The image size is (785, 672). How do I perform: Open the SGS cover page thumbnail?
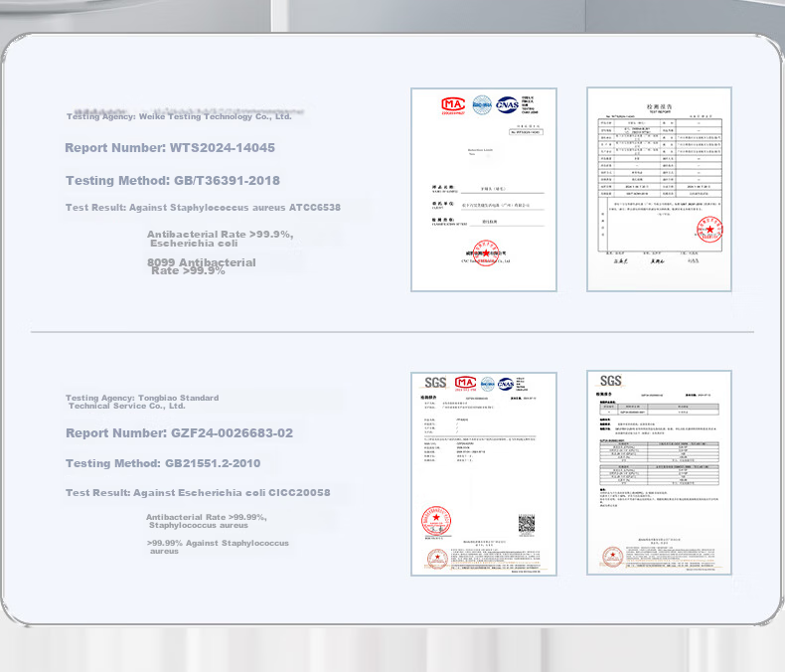pyautogui.click(x=484, y=474)
